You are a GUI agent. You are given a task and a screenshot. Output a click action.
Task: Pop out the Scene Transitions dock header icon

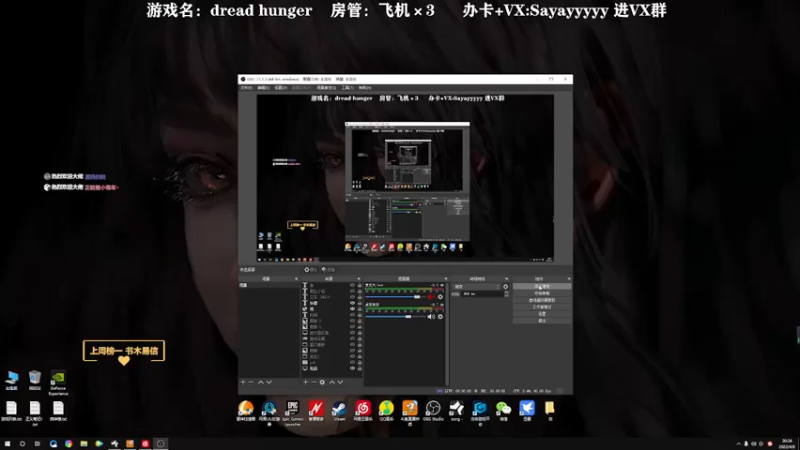[x=507, y=279]
